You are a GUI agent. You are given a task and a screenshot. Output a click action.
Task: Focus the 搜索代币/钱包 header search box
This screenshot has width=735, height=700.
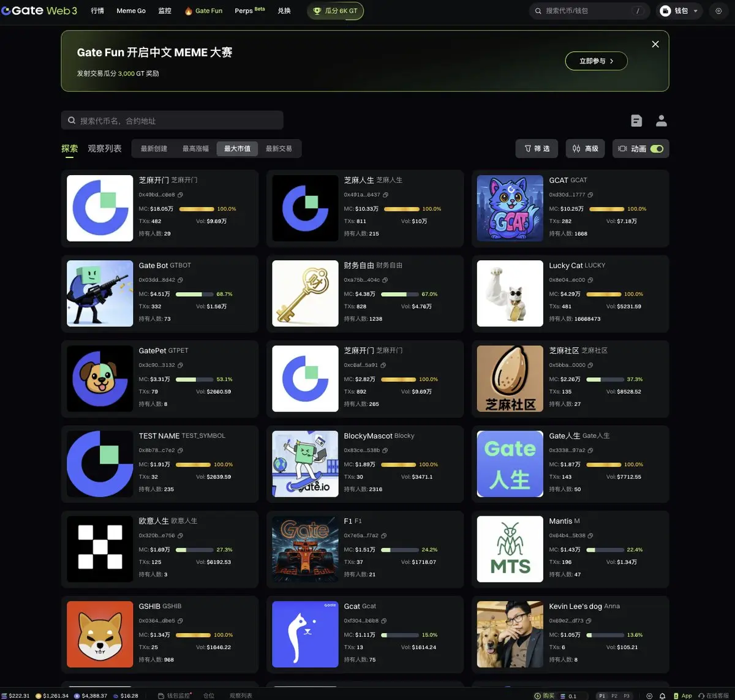pos(589,11)
